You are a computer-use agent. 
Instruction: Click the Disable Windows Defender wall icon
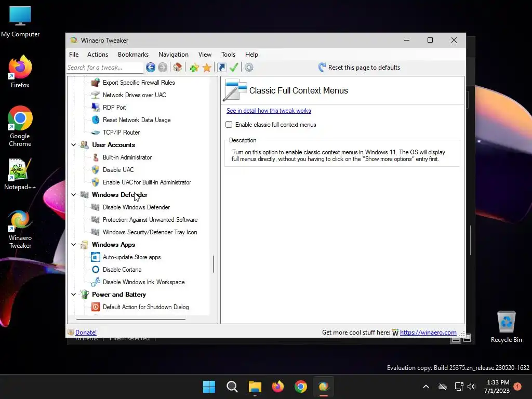[x=96, y=207]
